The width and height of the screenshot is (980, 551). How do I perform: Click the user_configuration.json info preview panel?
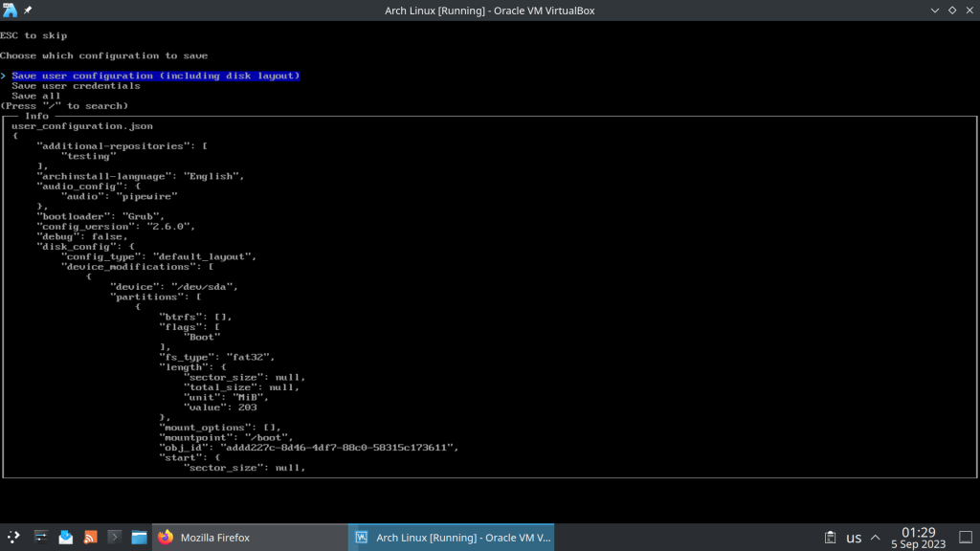pos(489,297)
